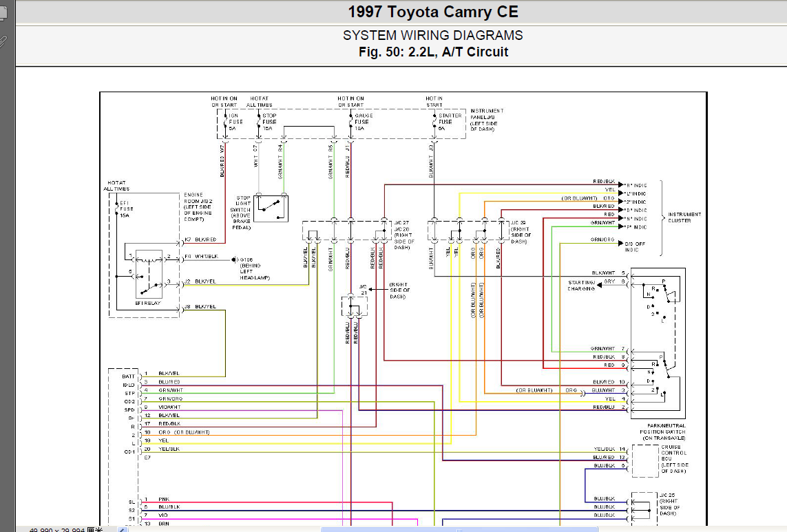Click the CRUISE CONTROL ECU label
Screen dimensions: 787x532
(x=675, y=459)
